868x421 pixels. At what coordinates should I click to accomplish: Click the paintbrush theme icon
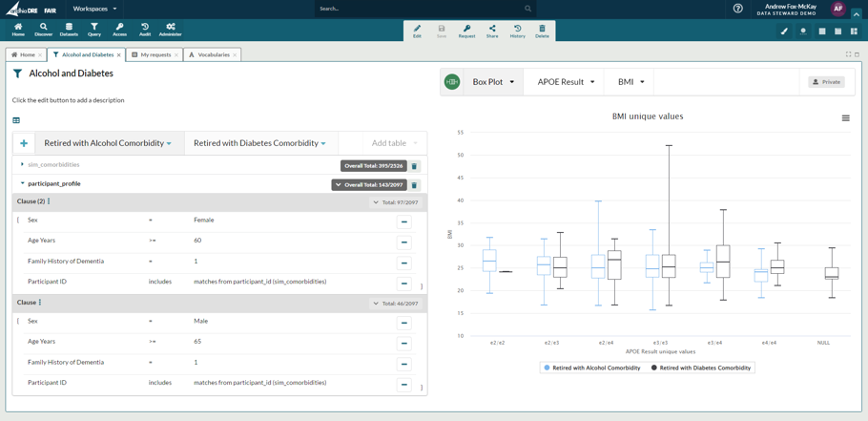[x=784, y=32]
